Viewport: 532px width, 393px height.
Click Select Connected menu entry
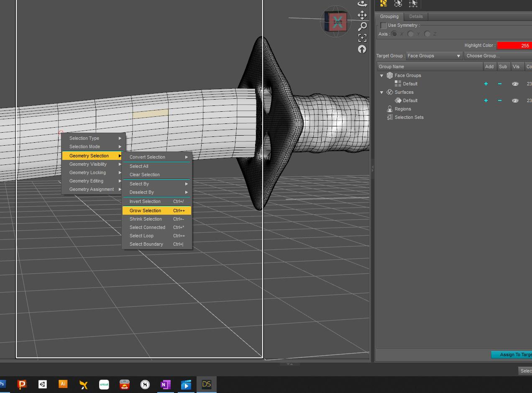click(157, 227)
